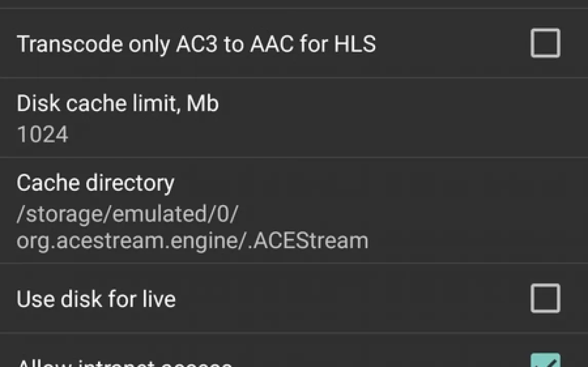This screenshot has height=367, width=588.
Task: Click the Use disk for live label
Action: coord(96,299)
